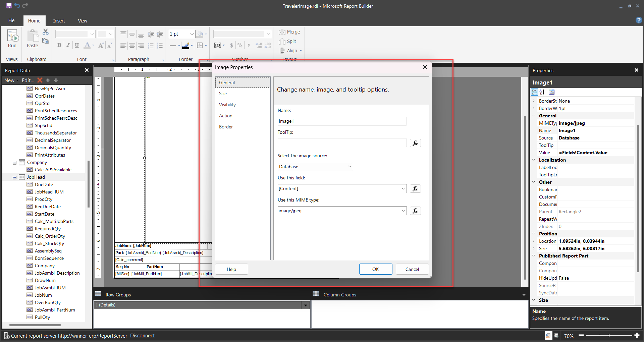The image size is (644, 342).
Task: Click the Disconnect server link
Action: (x=142, y=336)
